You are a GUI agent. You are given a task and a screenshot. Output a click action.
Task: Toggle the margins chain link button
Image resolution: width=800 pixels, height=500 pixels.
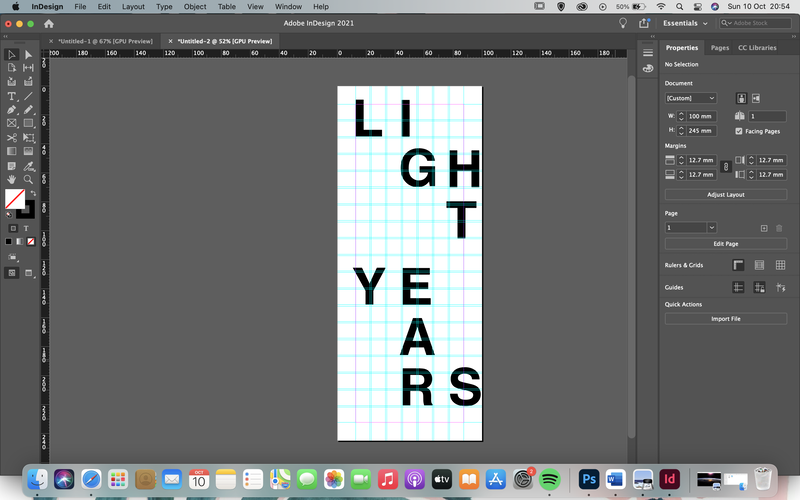click(726, 167)
